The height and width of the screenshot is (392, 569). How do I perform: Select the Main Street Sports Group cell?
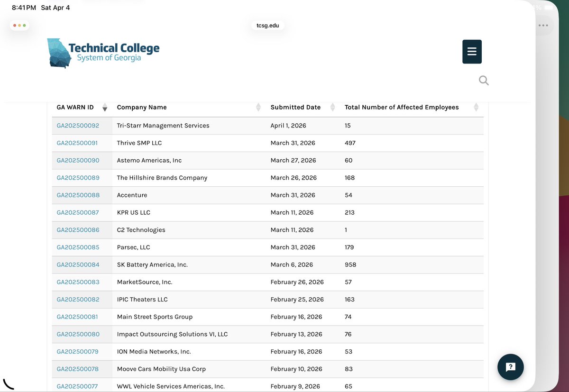pos(189,317)
